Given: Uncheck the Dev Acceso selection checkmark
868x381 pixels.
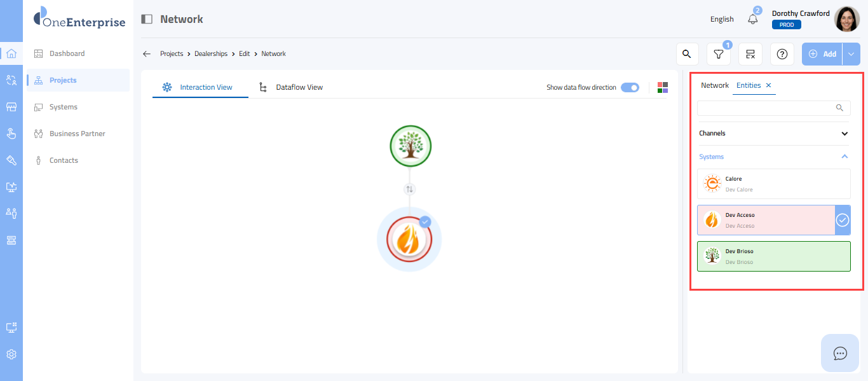Looking at the screenshot, I should pyautogui.click(x=842, y=220).
